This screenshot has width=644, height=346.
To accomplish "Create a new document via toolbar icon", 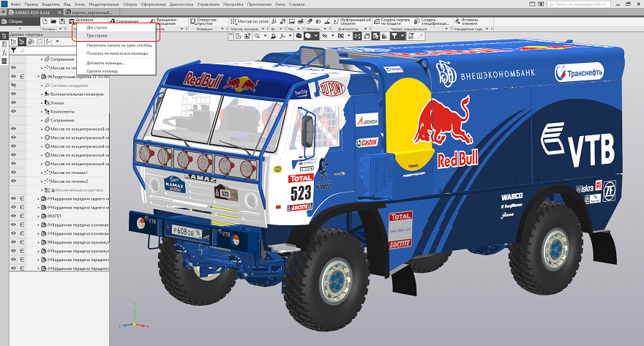I will (45, 21).
